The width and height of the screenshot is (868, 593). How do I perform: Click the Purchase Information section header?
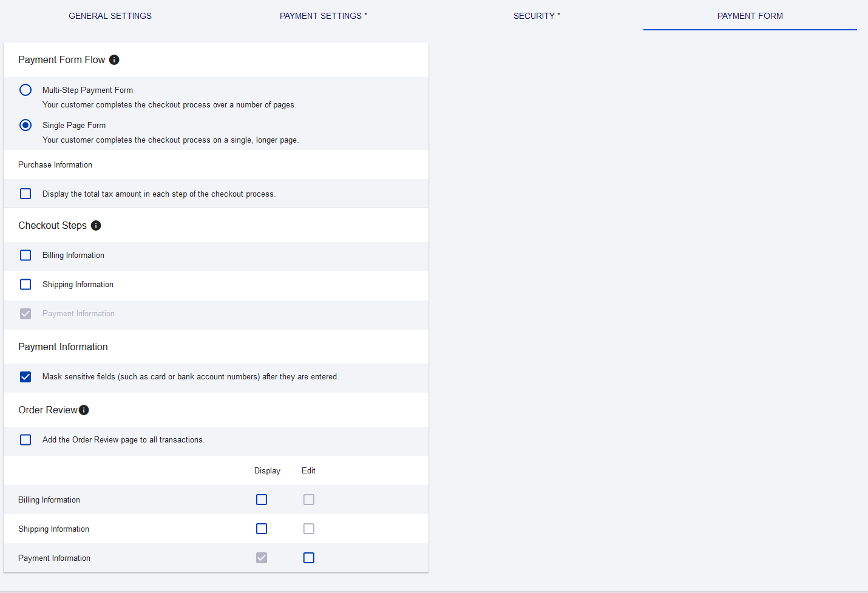tap(55, 164)
